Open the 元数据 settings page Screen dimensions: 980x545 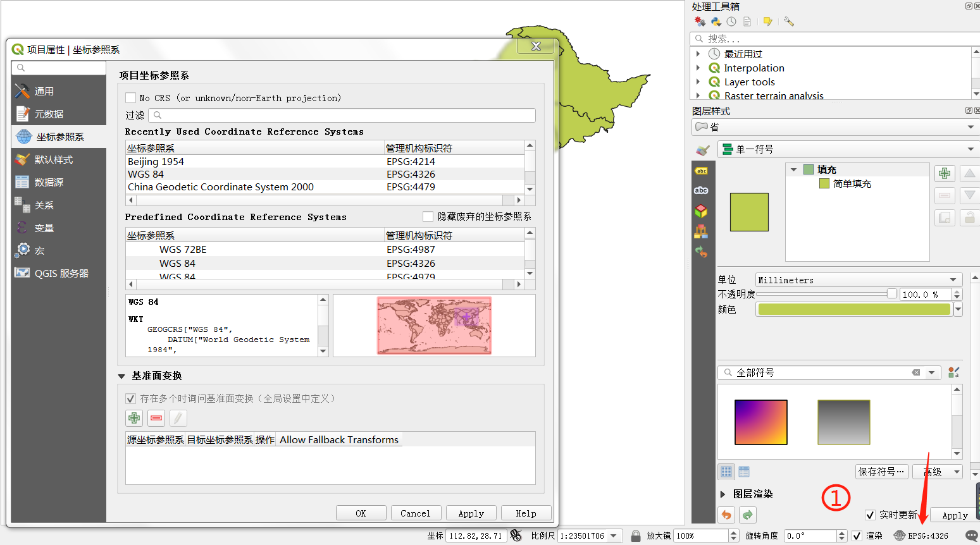click(x=49, y=114)
